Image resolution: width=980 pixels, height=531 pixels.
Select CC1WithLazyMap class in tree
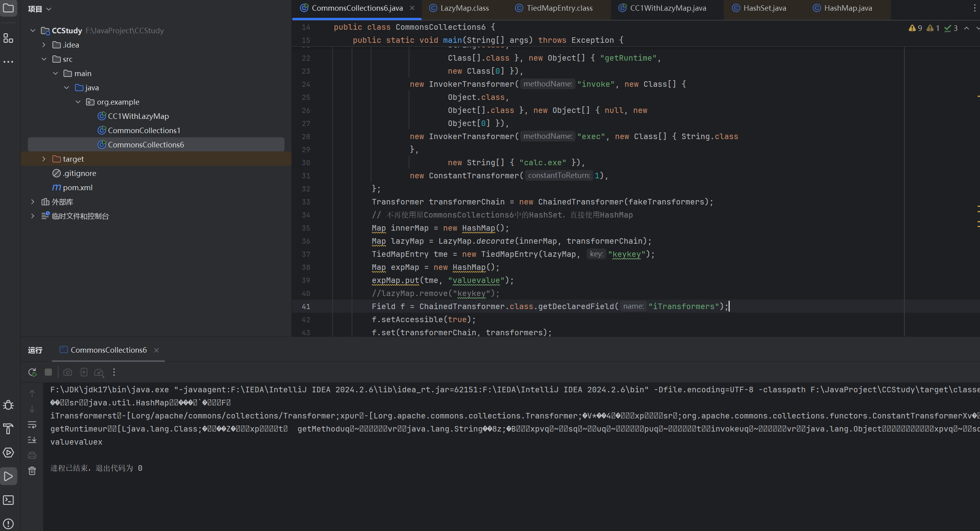pos(138,116)
